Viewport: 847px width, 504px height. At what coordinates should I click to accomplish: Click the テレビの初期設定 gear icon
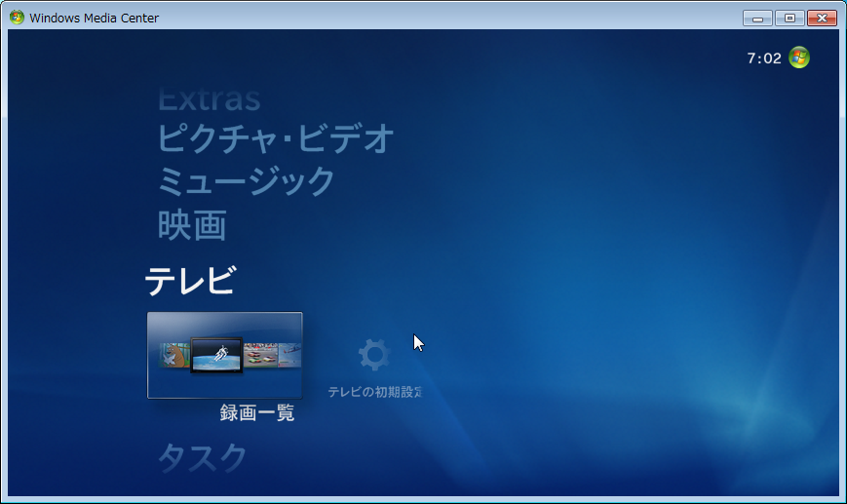[x=374, y=355]
